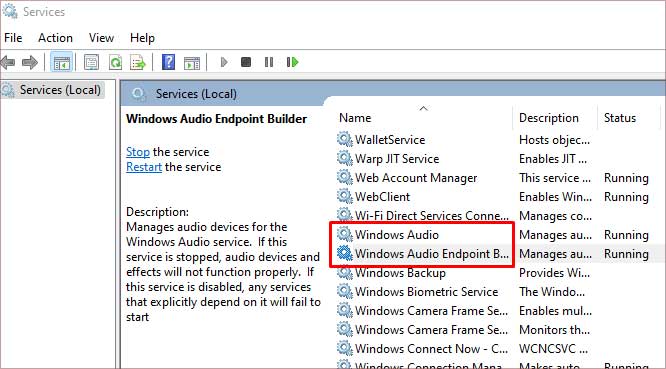Click the Forward arrow toolbar icon

click(30, 62)
